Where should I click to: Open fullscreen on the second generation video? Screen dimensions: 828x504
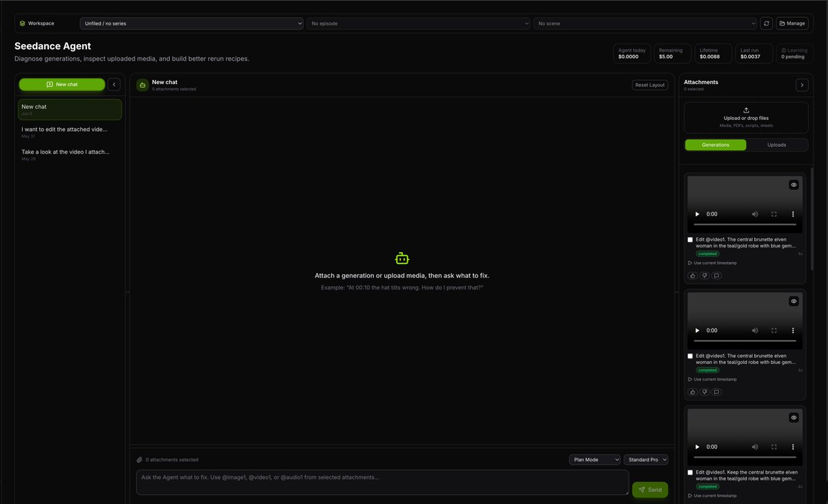[774, 331]
